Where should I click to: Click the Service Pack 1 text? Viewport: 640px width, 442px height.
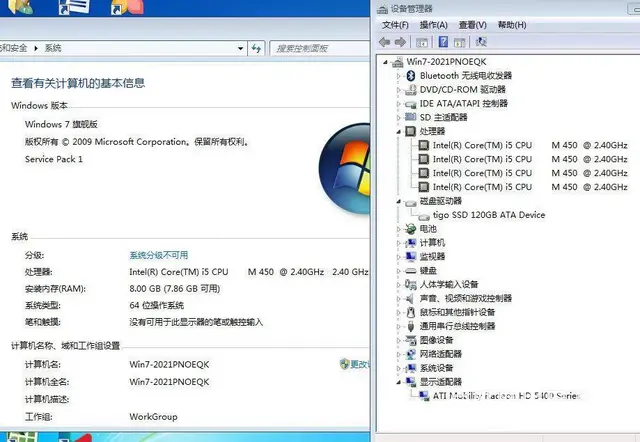[54, 159]
